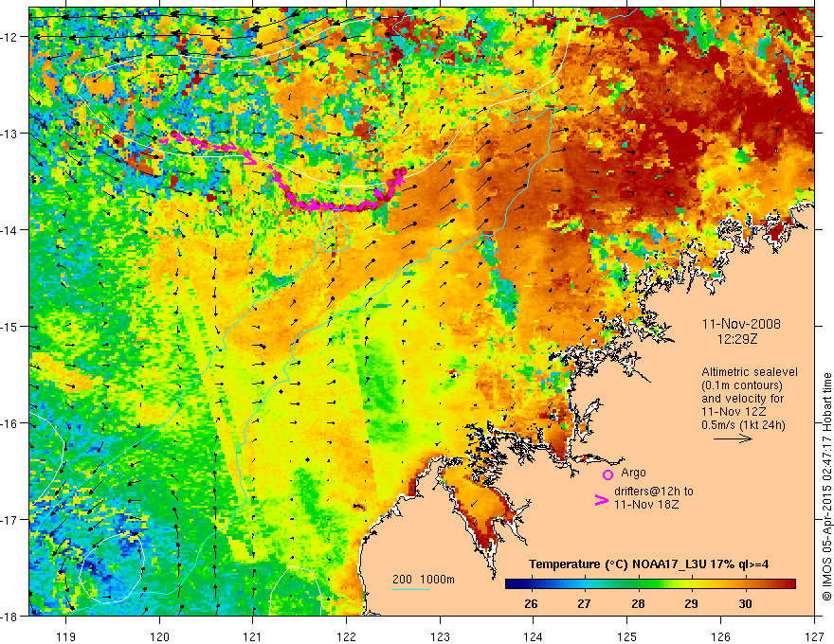
Task: Click the color bar tick label 27
Action: [584, 603]
